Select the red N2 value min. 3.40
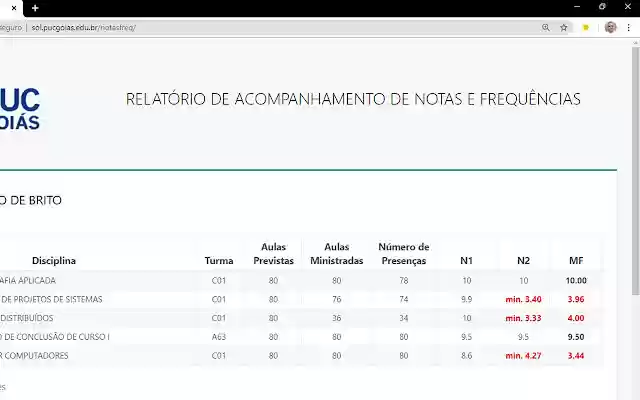This screenshot has height=400, width=640. 523,299
